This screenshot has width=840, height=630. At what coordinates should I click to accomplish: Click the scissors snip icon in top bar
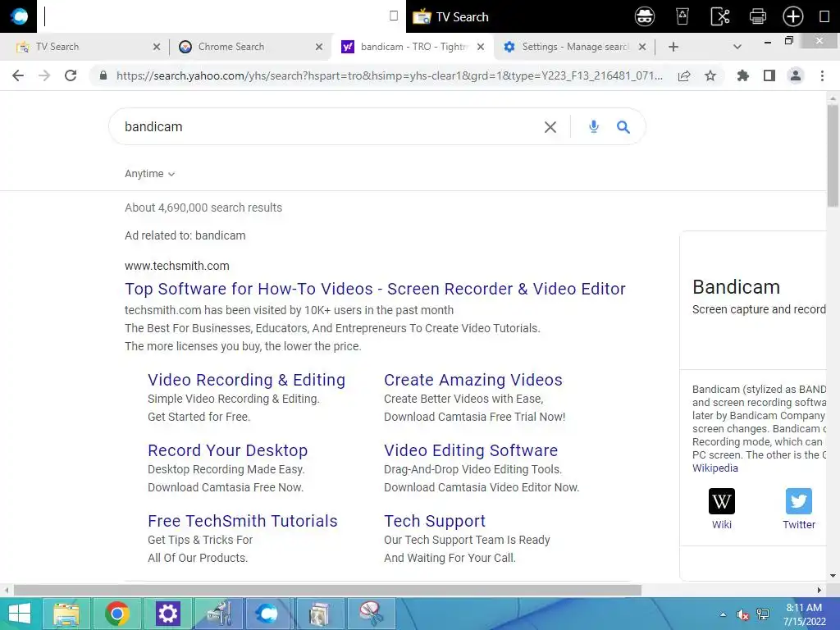pos(720,16)
